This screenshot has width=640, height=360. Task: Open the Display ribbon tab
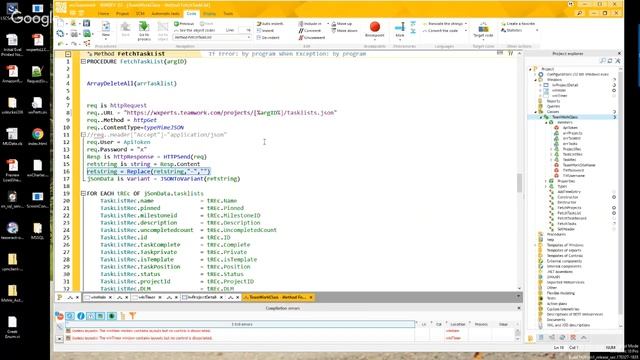(209, 14)
